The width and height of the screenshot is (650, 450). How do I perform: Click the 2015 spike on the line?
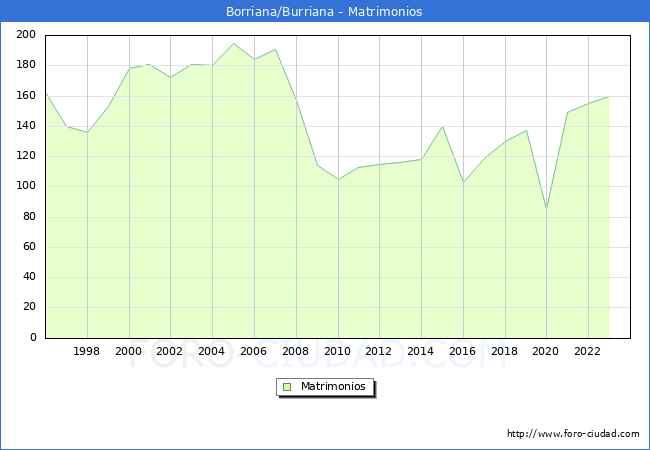(442, 127)
